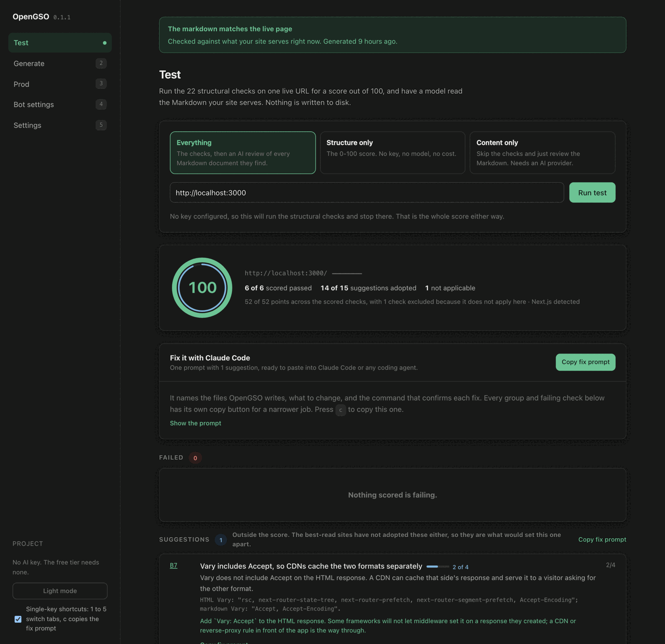
Task: Switch to Light mode
Action: 60,591
